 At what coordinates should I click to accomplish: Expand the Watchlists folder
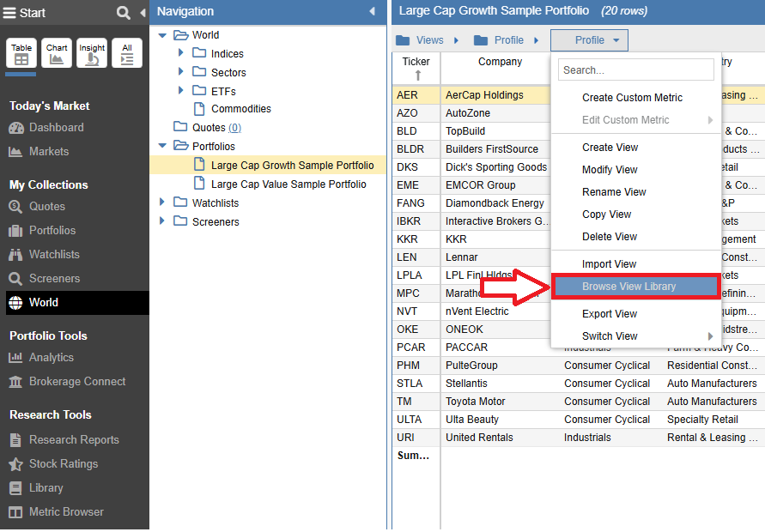point(162,202)
